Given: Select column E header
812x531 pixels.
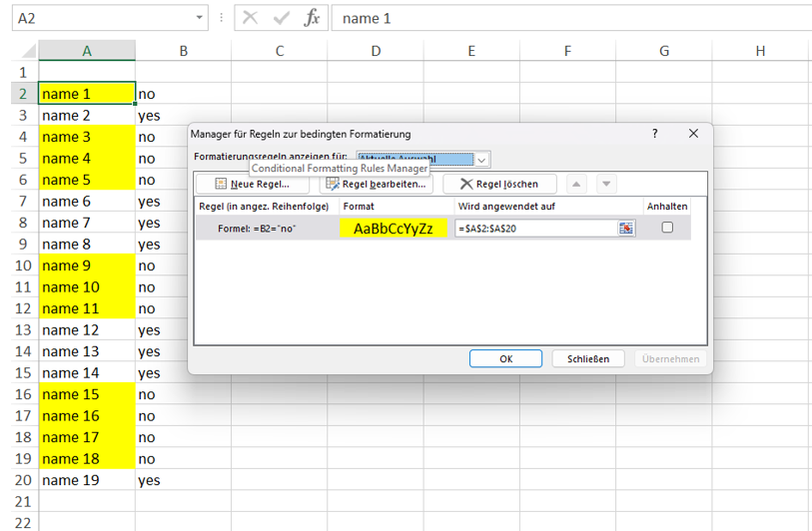Looking at the screenshot, I should click(471, 51).
